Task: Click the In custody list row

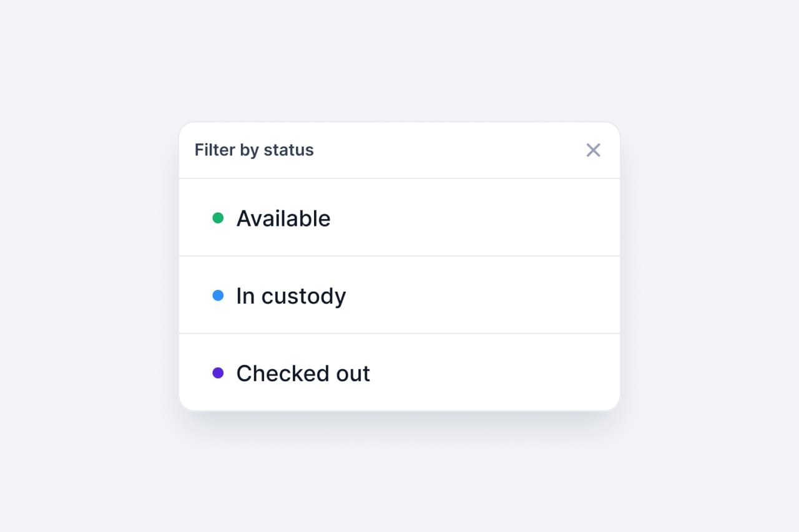Action: 399,295
